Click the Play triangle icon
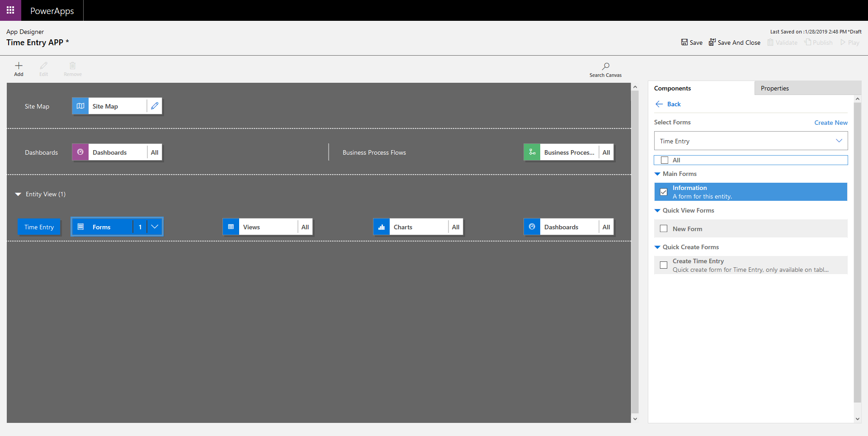 coord(843,42)
